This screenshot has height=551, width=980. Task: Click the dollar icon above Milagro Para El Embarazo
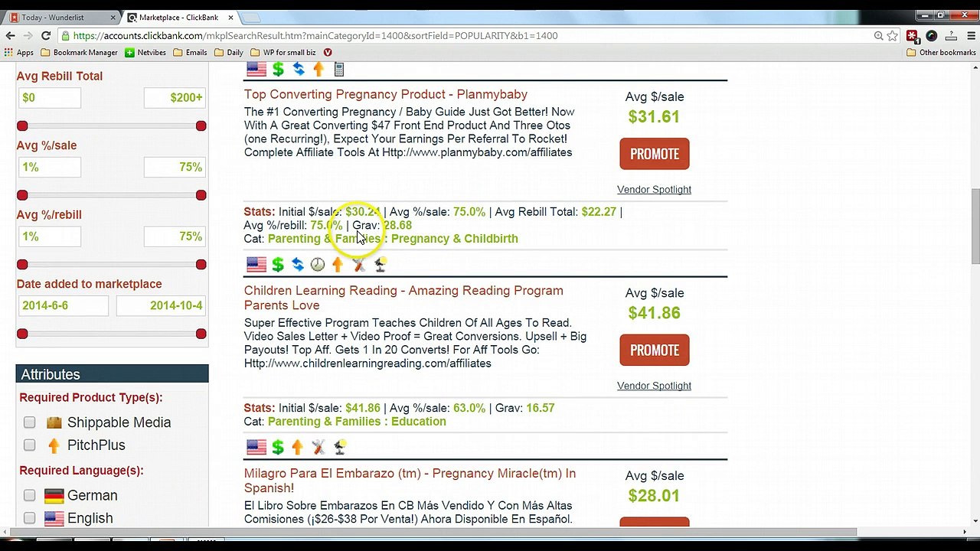(x=278, y=447)
